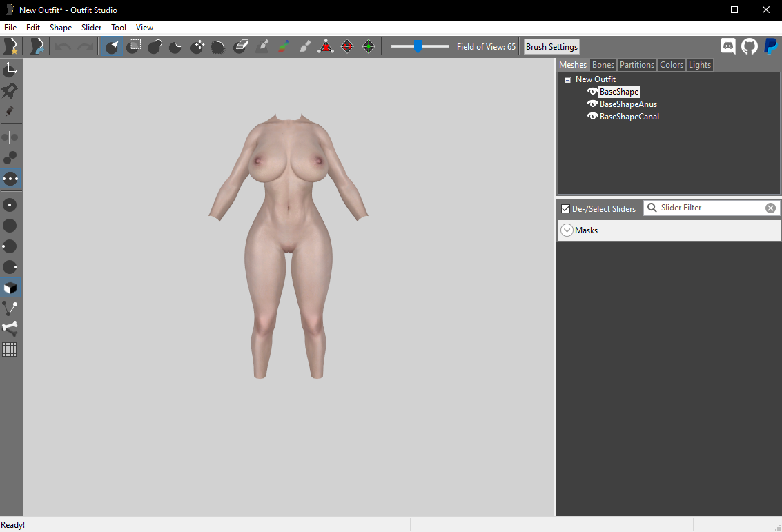Toggle the bones display icon
782x532 pixels.
click(x=10, y=328)
